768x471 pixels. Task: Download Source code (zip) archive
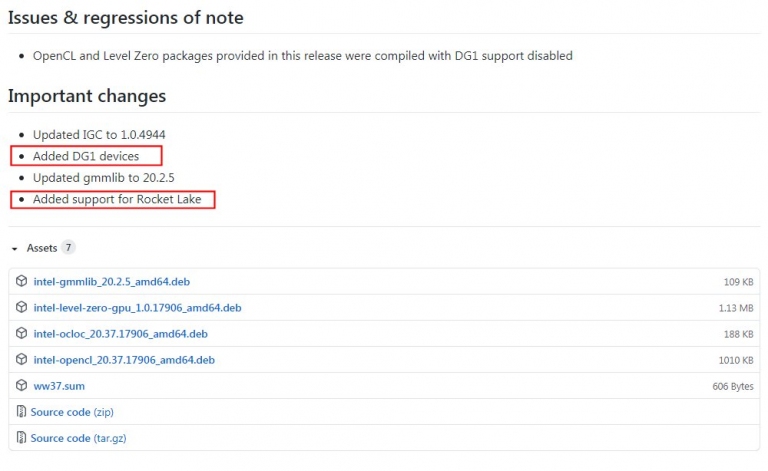click(72, 412)
